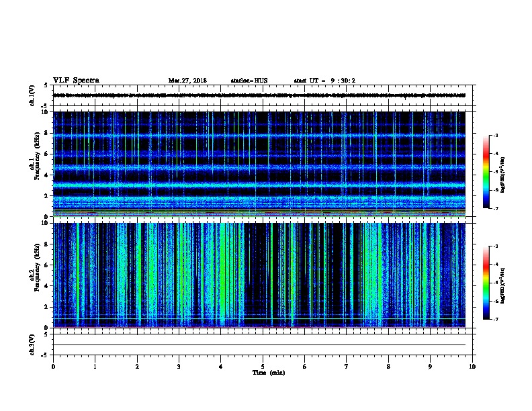
Task: Click time axis tick label "8"
Action: (388, 366)
